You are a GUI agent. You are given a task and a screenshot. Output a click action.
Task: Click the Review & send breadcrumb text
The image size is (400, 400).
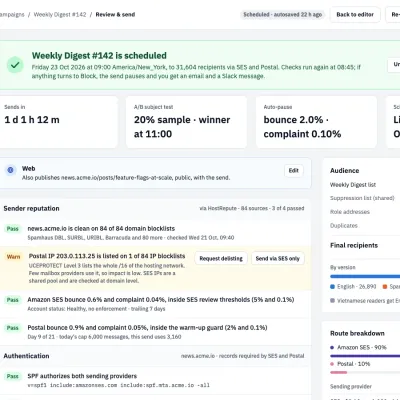tap(115, 15)
